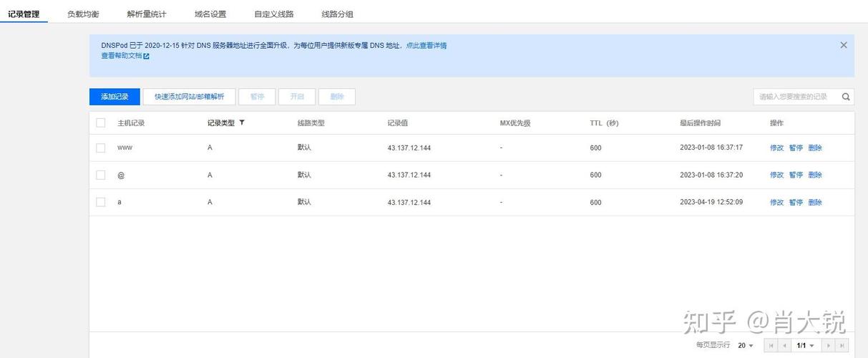Click the timestamp 2023-04-19 12:52:09
The height and width of the screenshot is (358, 868).
pos(711,202)
